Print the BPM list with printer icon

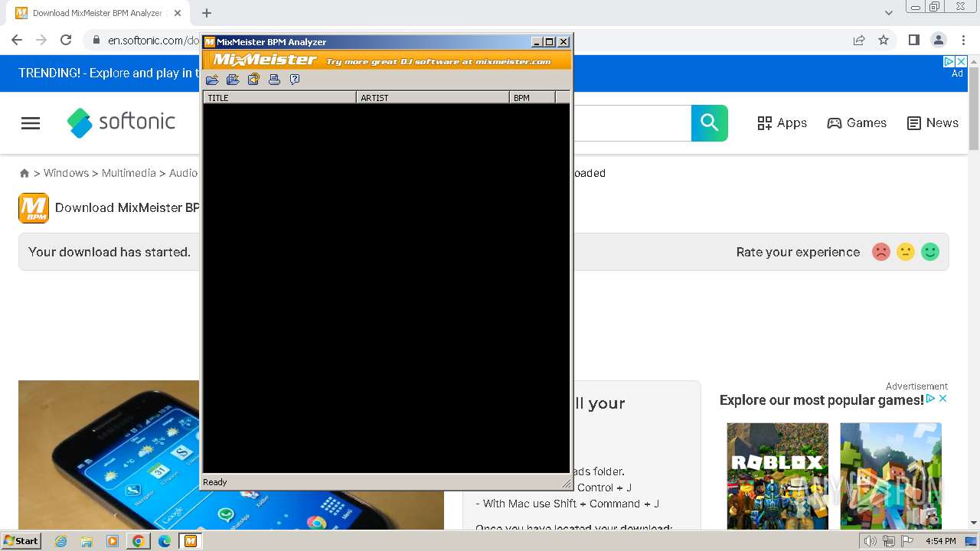coord(274,80)
